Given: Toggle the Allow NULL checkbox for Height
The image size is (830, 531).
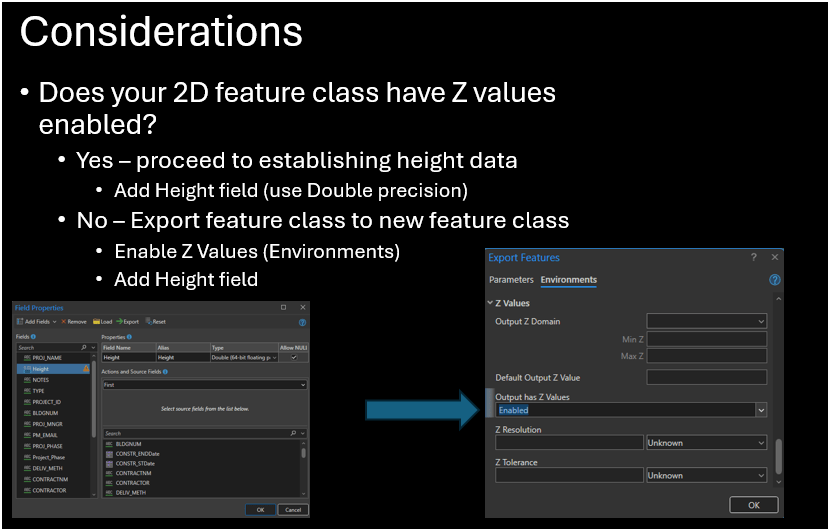Looking at the screenshot, I should tap(294, 357).
